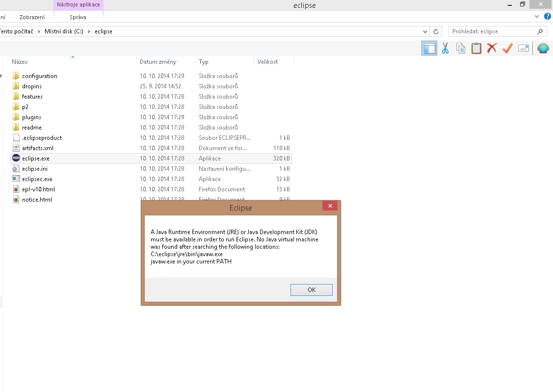553x392 pixels.
Task: Click the refresh address bar button
Action: (x=436, y=31)
